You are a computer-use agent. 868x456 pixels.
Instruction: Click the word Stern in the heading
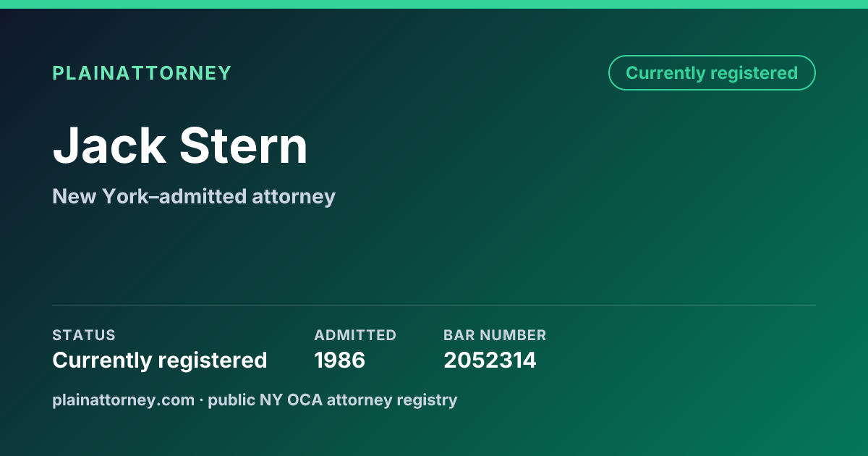click(244, 145)
